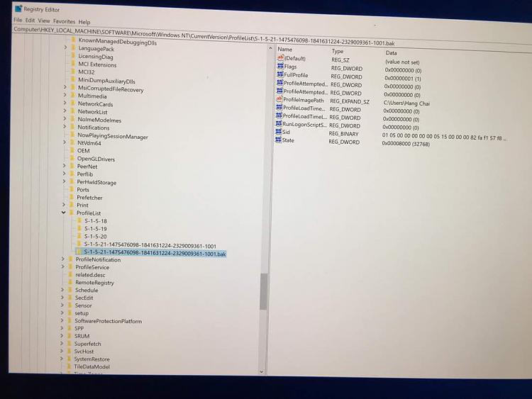
Task: Collapse the ProfileList key
Action: (63, 213)
